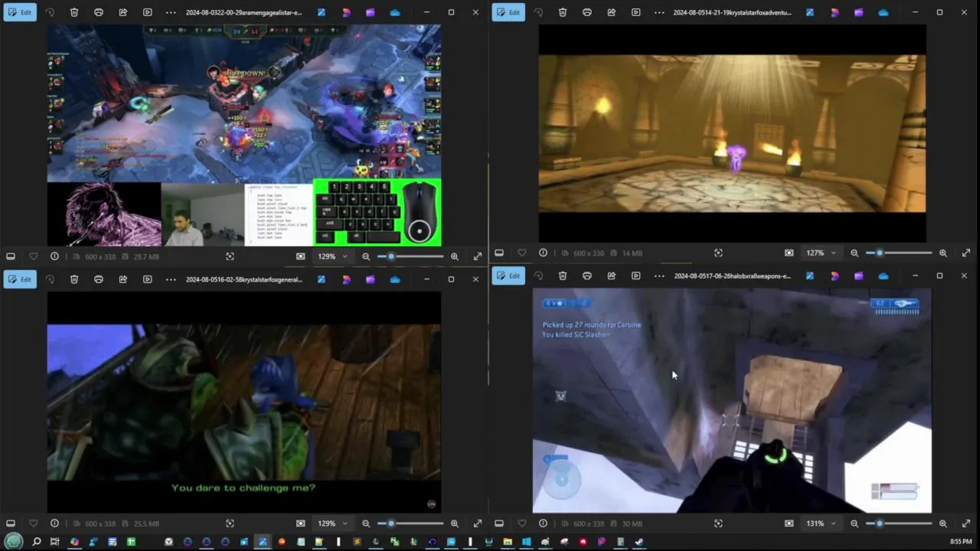Rotate the aramengagealistar image
Screen dimensions: 980x551
tap(50, 12)
